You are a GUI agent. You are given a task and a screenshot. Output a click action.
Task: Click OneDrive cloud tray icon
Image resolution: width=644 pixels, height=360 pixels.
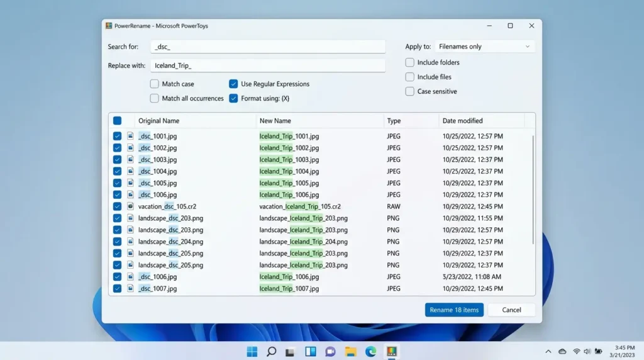pos(562,351)
